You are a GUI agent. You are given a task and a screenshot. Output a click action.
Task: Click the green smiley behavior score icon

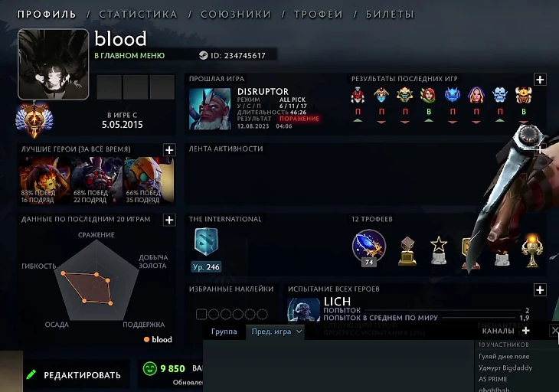[x=150, y=368]
